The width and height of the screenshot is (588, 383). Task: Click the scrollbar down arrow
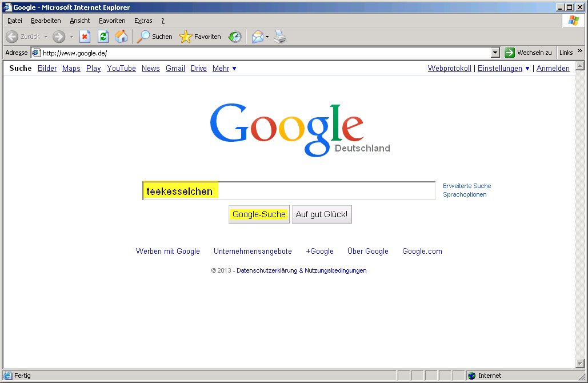579,364
